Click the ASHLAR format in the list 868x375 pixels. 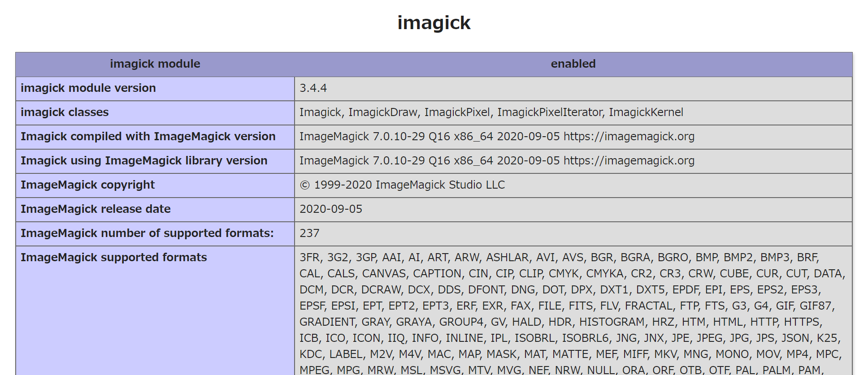coord(507,258)
